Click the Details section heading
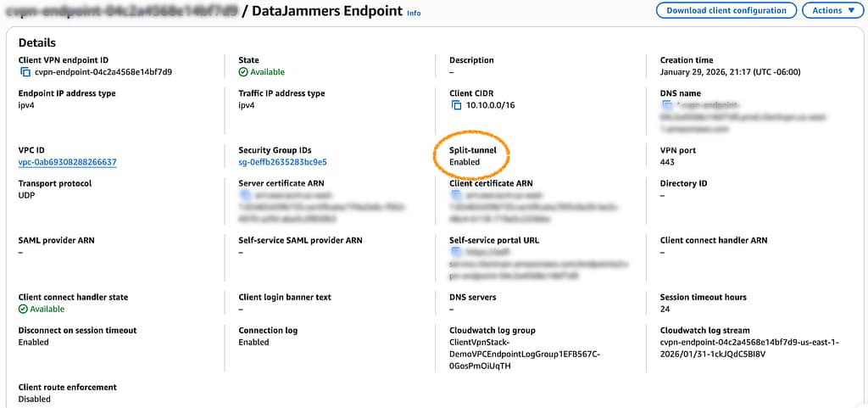 (x=37, y=42)
